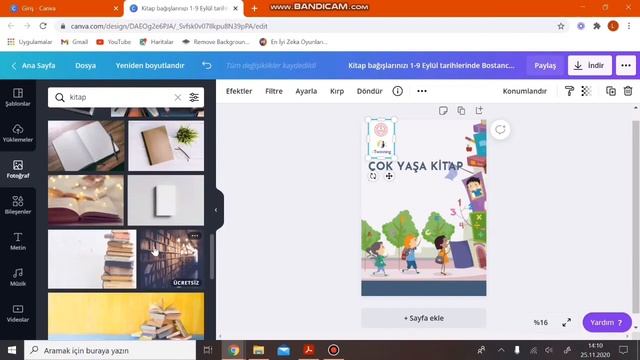Open the header three-dot more menu
This screenshot has height=360, width=640.
tap(626, 65)
